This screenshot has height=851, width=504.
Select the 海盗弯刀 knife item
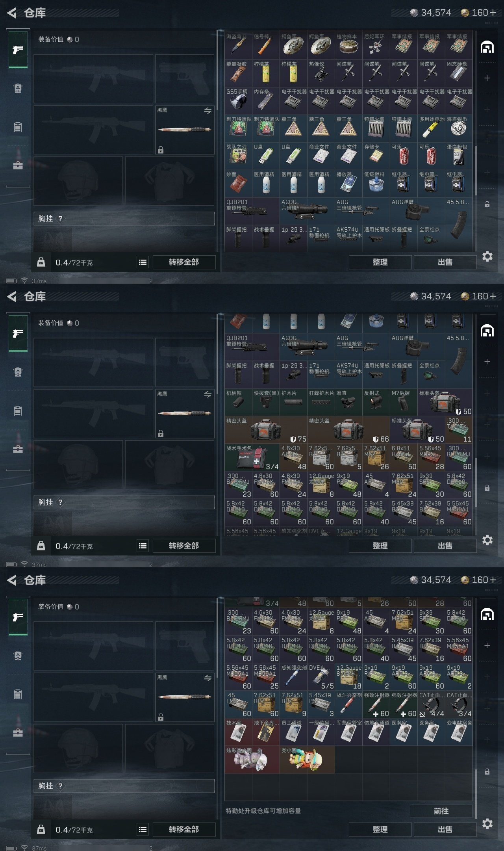pyautogui.click(x=238, y=46)
